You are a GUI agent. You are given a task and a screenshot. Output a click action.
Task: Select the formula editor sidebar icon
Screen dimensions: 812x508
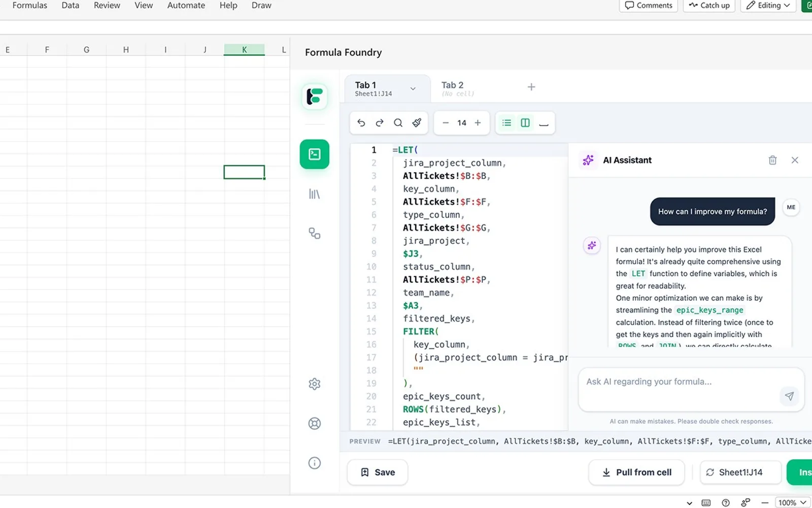click(314, 154)
